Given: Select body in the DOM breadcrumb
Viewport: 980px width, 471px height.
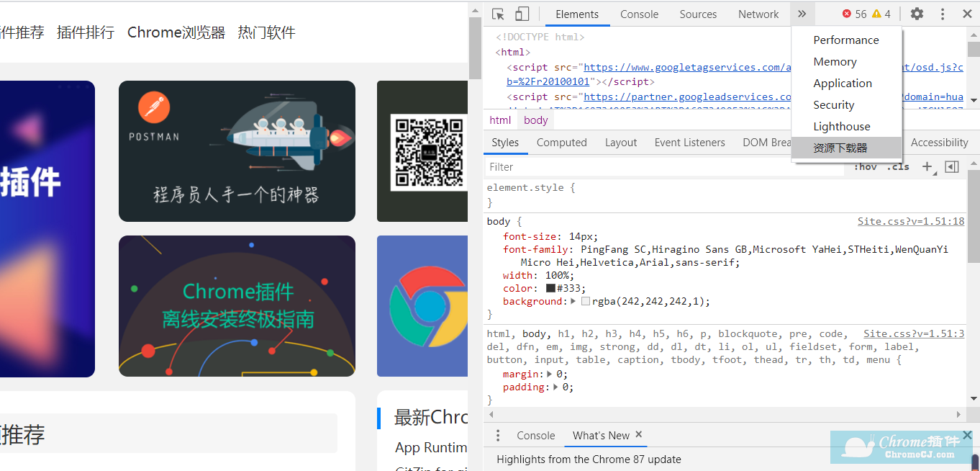Looking at the screenshot, I should click(x=535, y=120).
